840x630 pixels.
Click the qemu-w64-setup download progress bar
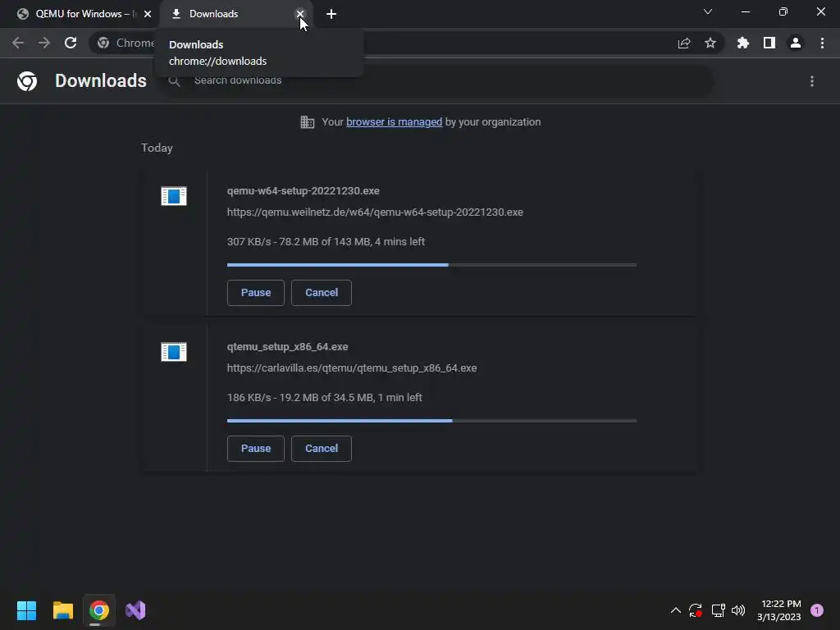431,265
